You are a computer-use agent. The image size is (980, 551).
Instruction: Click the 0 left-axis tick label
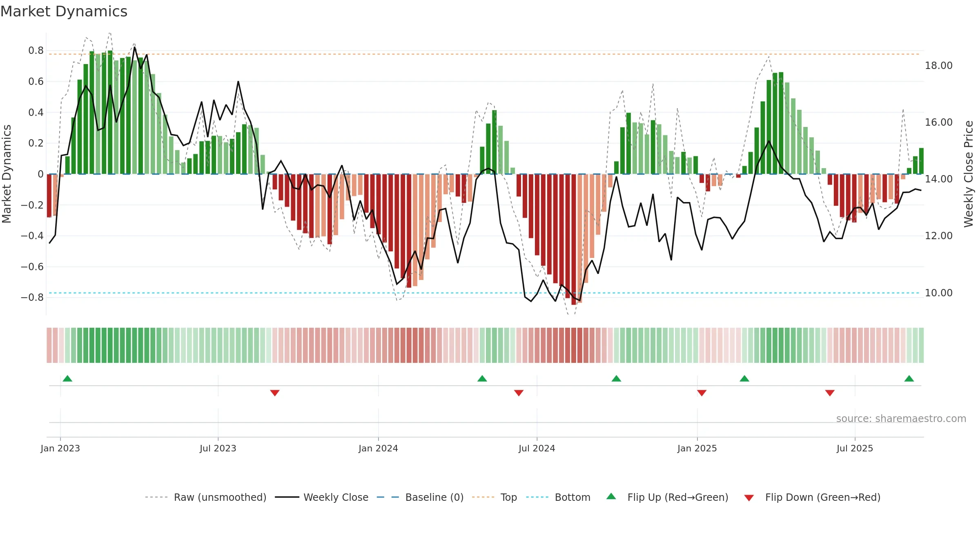coord(40,174)
